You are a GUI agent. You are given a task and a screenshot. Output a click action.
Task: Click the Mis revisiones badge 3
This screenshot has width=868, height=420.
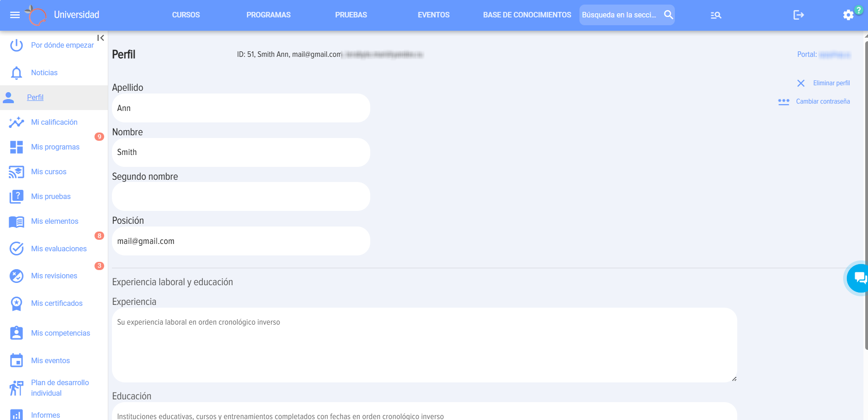[99, 266]
